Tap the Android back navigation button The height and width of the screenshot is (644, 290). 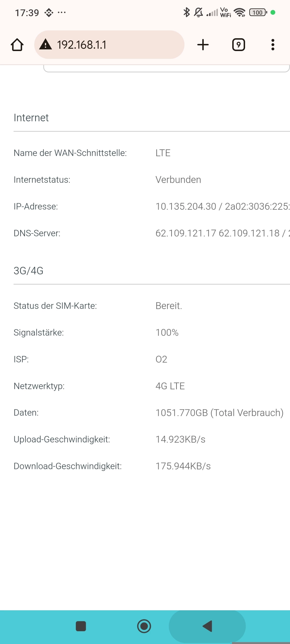pos(208,626)
